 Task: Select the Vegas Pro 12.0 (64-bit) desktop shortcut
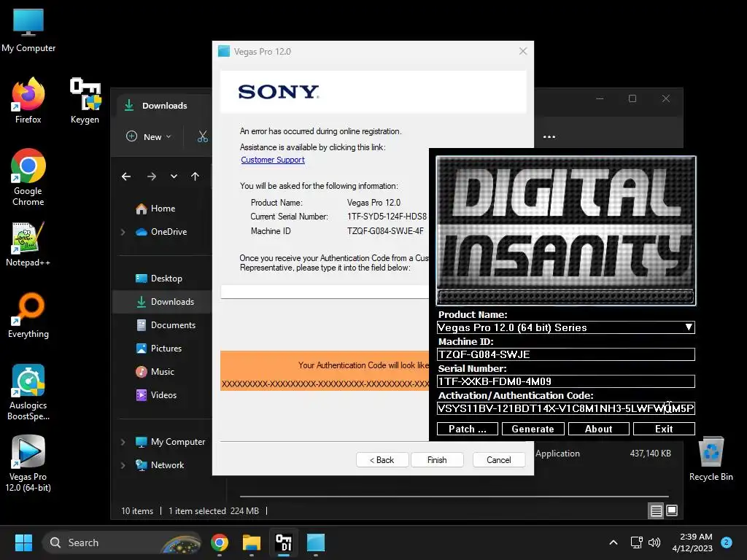click(28, 463)
